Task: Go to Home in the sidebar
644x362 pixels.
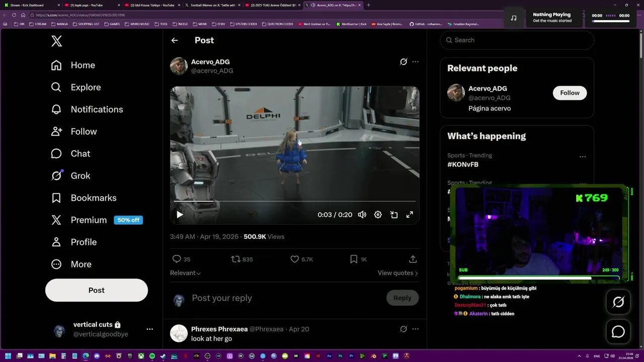Action: point(73,65)
